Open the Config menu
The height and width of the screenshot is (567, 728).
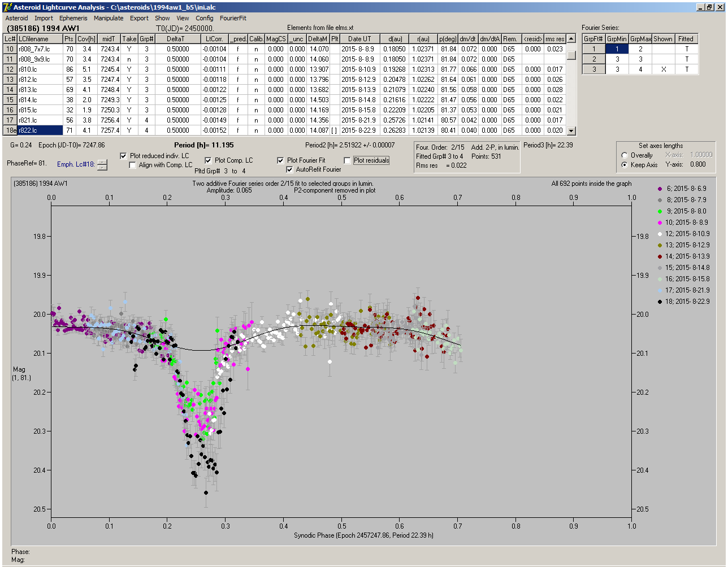[205, 18]
